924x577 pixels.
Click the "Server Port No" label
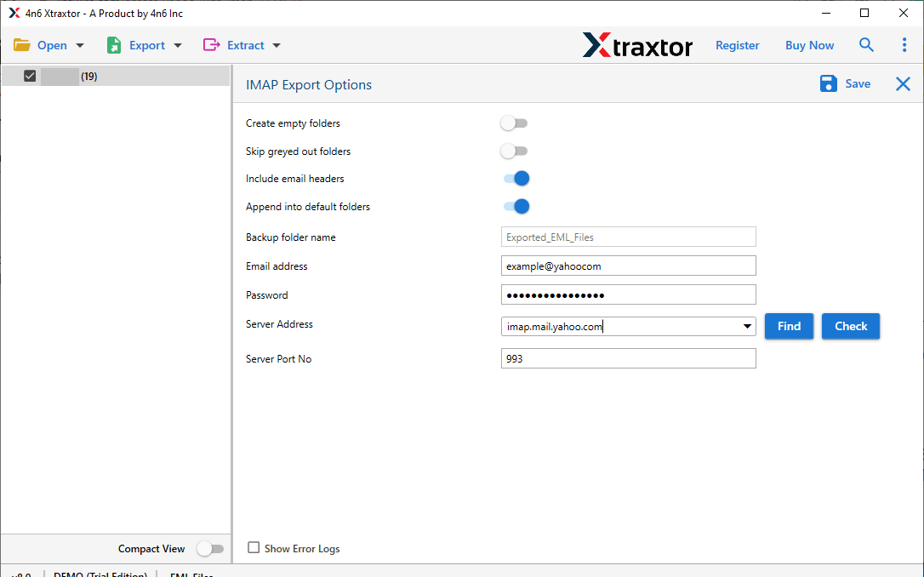pyautogui.click(x=279, y=359)
